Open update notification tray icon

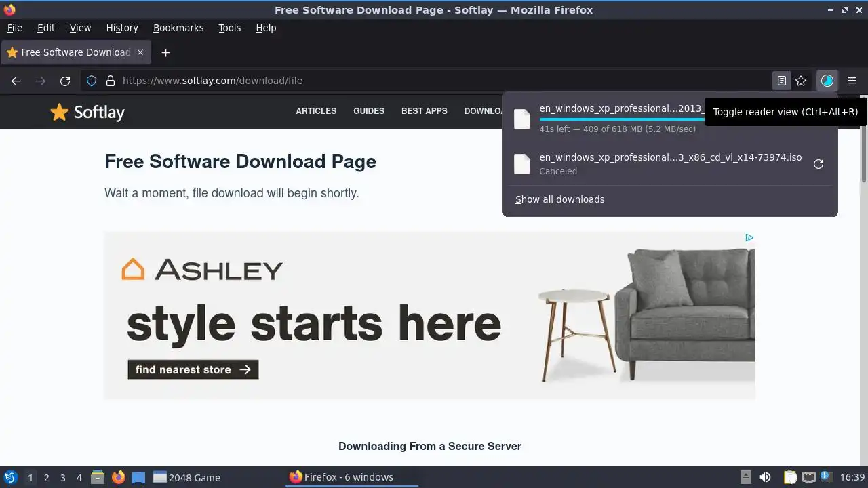826,477
